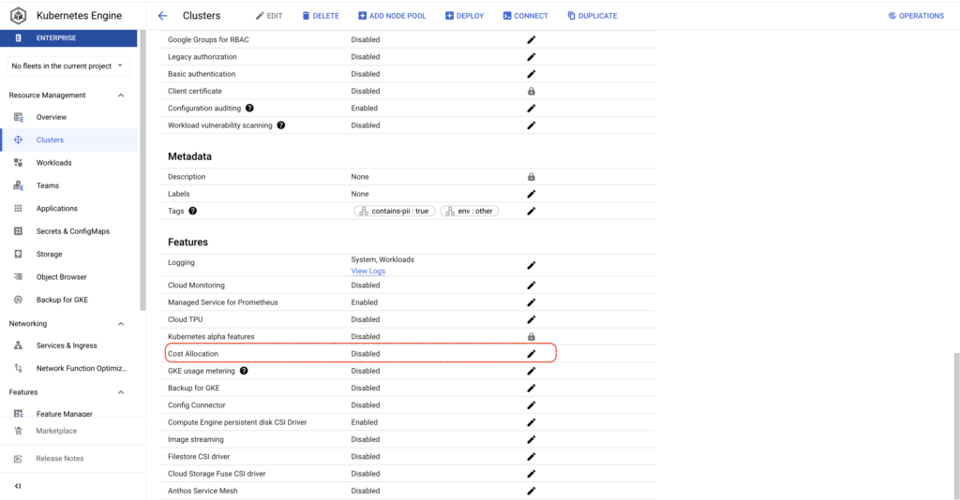Click the Network Function Optimizer icon
Screen dimensions: 960x500
(18, 368)
